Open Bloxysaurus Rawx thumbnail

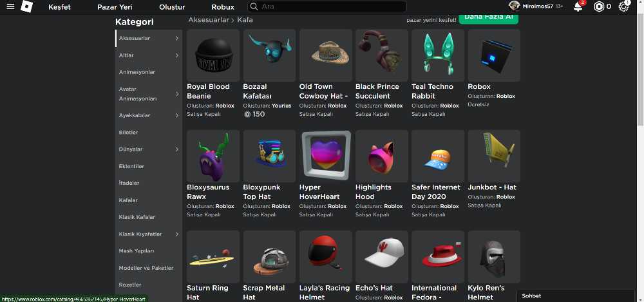[213, 156]
